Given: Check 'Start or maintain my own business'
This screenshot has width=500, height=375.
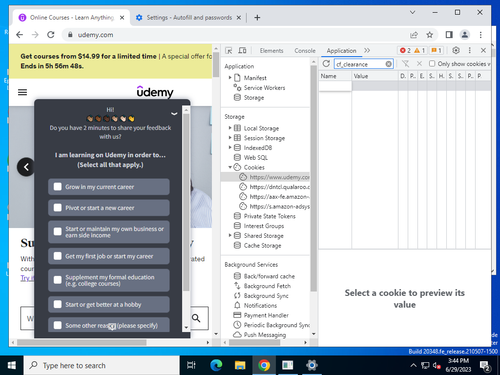Looking at the screenshot, I should pyautogui.click(x=58, y=232).
